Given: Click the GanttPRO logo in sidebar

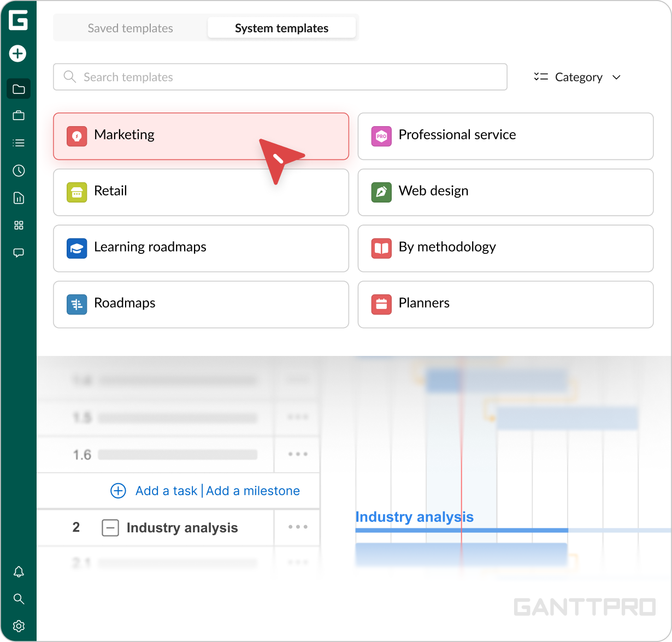Looking at the screenshot, I should tap(19, 20).
